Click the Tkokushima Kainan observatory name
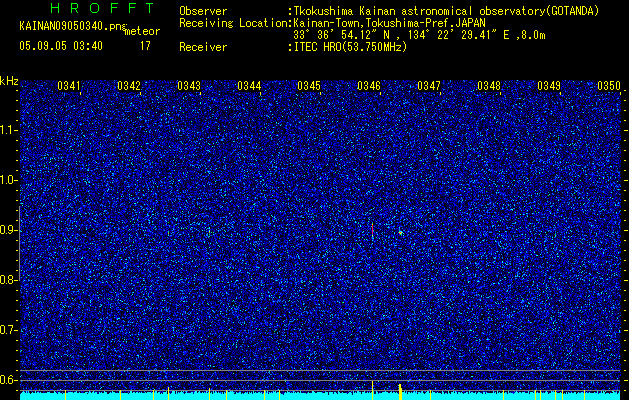Viewport: 629px width, 400px height. coord(446,12)
